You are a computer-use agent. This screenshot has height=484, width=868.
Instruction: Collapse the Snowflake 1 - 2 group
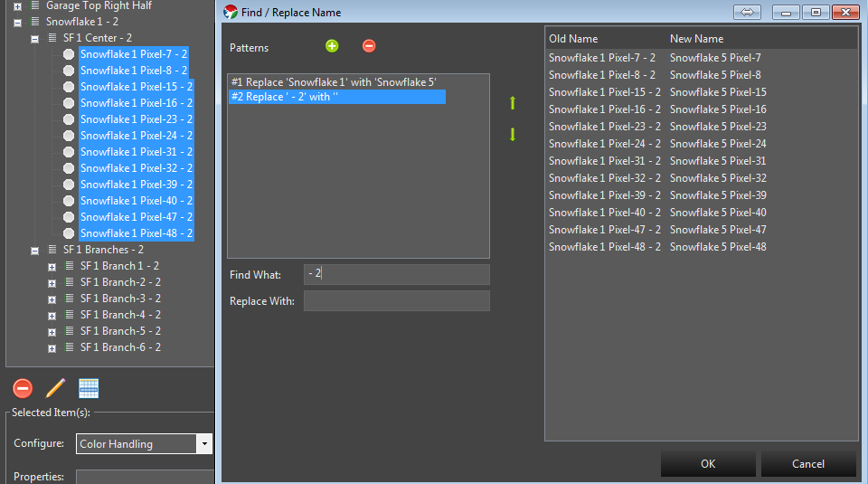(x=18, y=23)
